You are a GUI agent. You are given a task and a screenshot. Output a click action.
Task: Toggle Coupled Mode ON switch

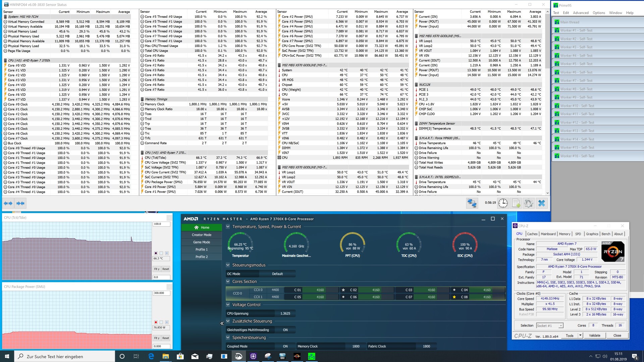tap(285, 346)
